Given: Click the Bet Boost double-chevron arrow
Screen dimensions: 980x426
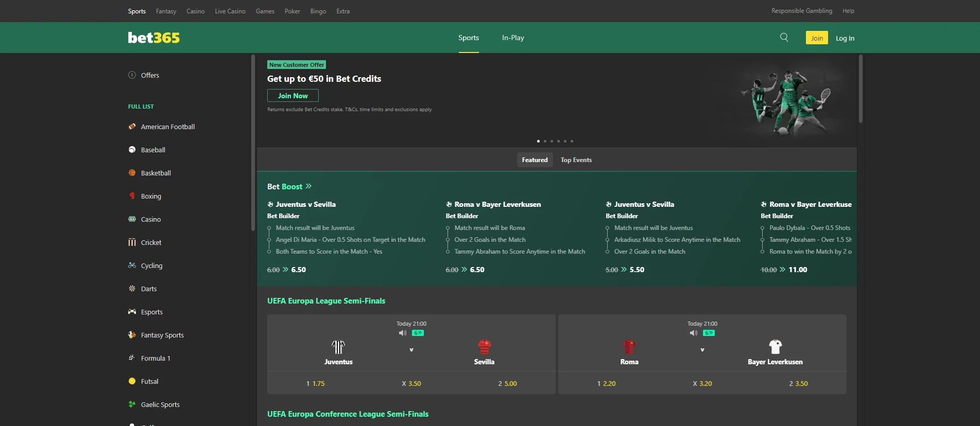Looking at the screenshot, I should point(308,186).
